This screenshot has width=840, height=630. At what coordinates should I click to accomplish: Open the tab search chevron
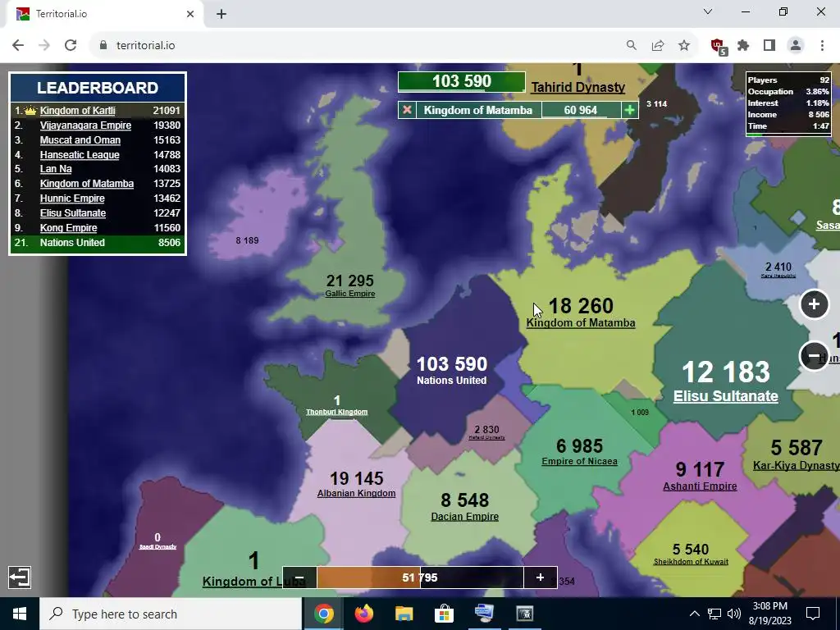click(708, 11)
